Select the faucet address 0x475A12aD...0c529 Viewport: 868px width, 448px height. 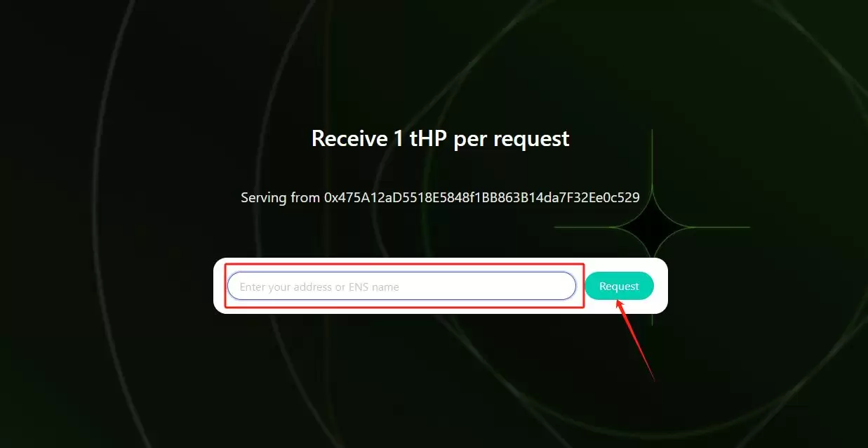[x=481, y=197]
